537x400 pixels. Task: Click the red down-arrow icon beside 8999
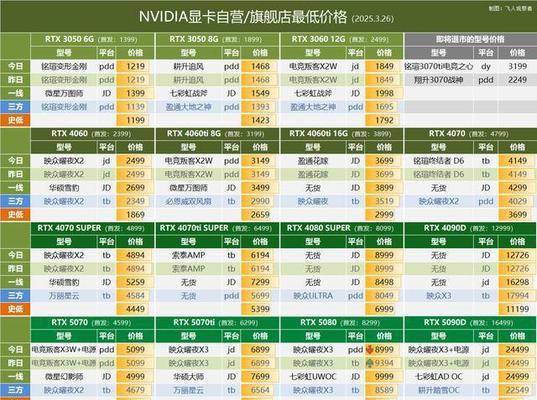pyautogui.click(x=369, y=350)
